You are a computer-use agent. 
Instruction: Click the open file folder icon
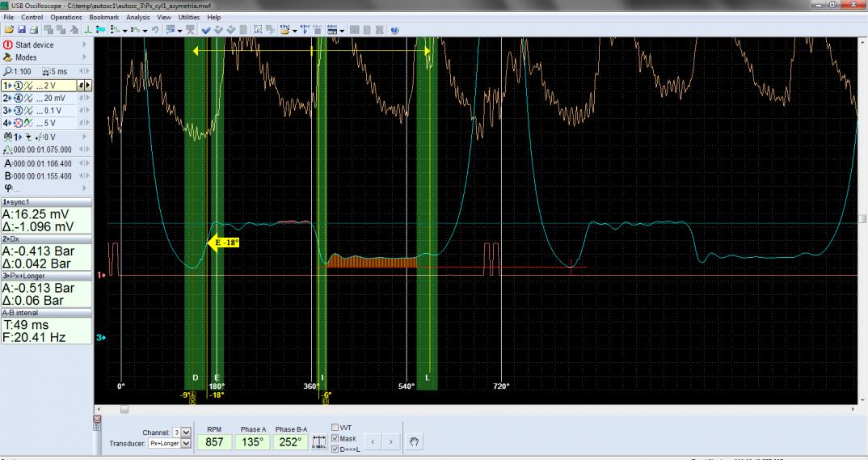(x=8, y=30)
